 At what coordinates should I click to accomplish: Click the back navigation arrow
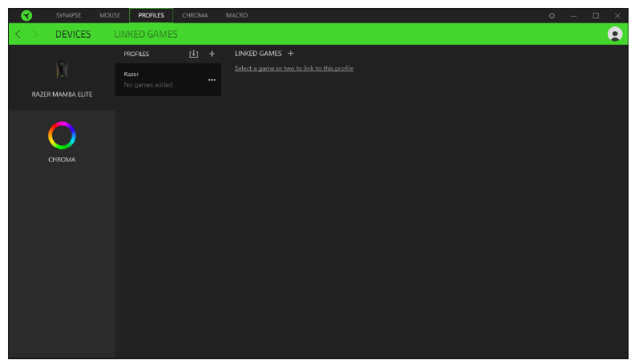[x=18, y=34]
